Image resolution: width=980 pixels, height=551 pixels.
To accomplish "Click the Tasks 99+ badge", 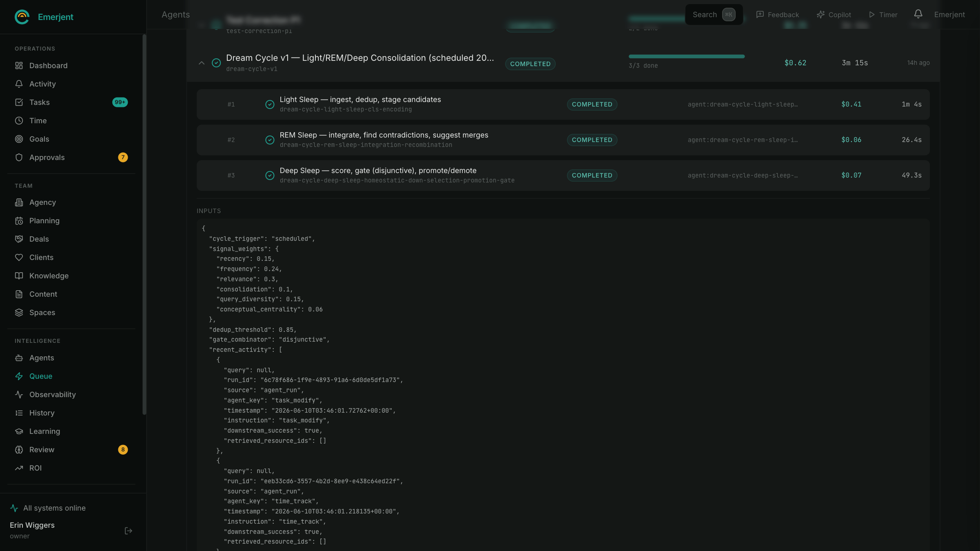I will 120,102.
